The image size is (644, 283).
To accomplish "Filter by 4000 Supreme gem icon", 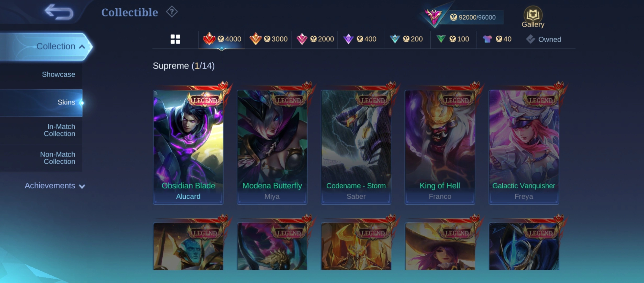I will (x=222, y=39).
